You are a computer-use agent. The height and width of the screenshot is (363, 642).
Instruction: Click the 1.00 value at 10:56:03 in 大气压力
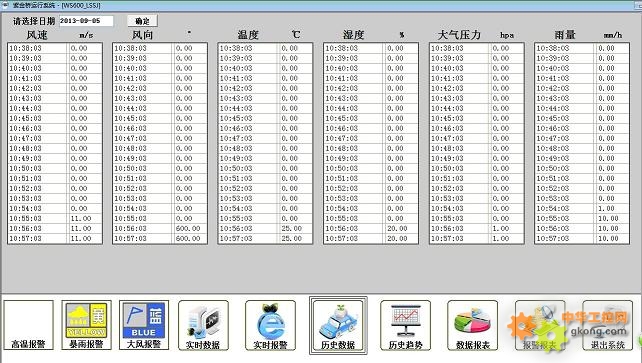500,229
